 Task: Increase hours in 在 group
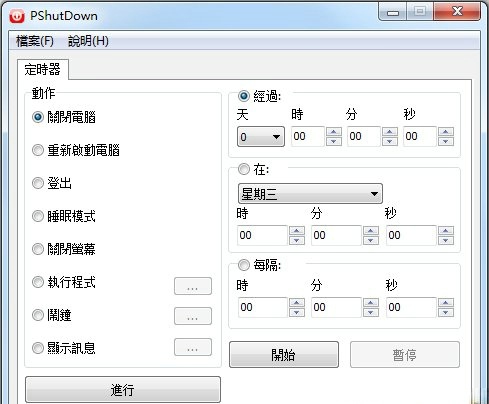point(297,230)
